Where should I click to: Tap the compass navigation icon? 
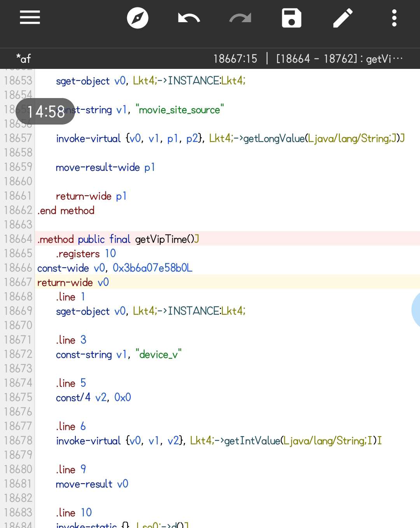click(138, 18)
